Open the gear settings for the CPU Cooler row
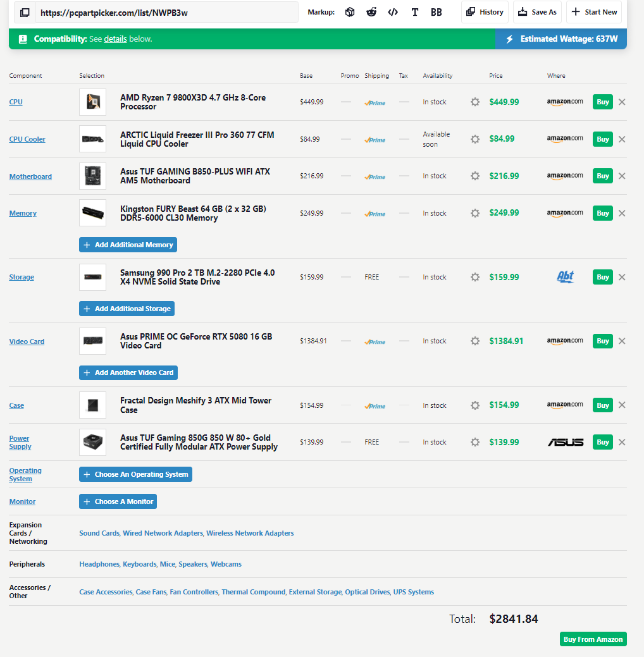644x657 pixels. tap(475, 139)
